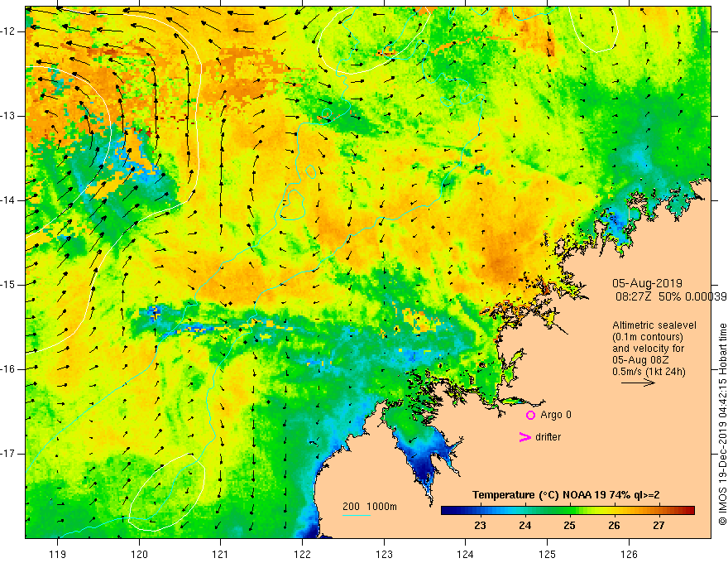Click the 05-Aug 08Z caption line
This screenshot has height=563, width=728.
[640, 360]
